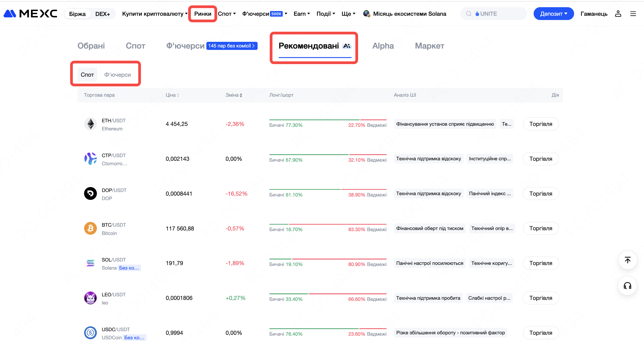The image size is (644, 344).
Task: Expand Події dropdown menu
Action: (x=326, y=14)
